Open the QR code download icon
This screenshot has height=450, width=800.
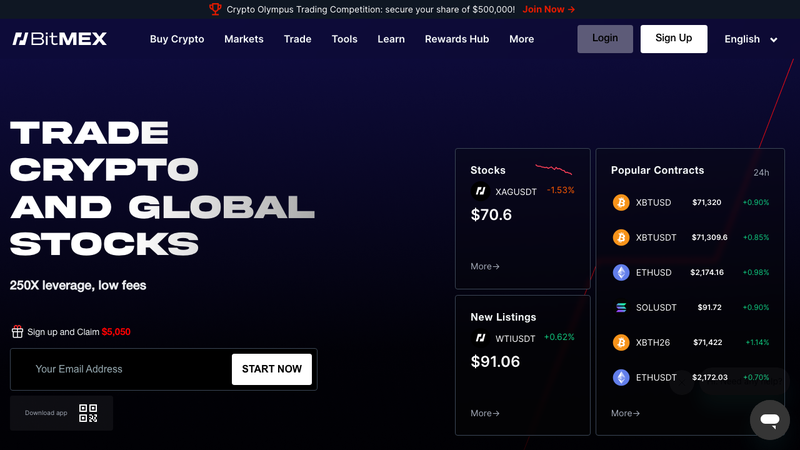(88, 413)
